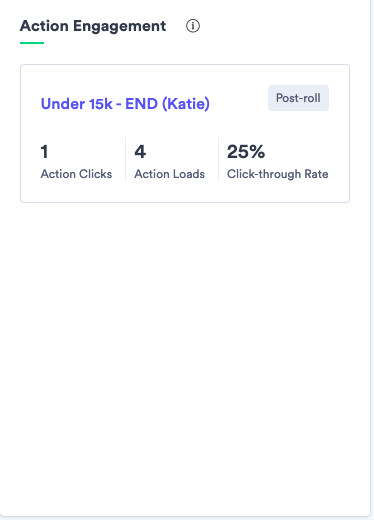374x520 pixels.
Task: Click the number 4 above Action Loads
Action: coord(140,152)
